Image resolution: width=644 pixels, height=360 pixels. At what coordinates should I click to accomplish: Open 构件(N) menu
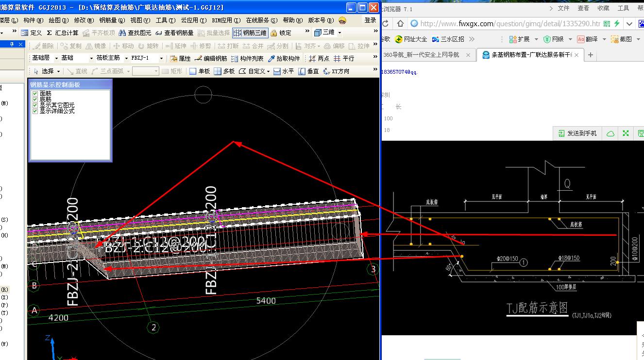tap(33, 20)
